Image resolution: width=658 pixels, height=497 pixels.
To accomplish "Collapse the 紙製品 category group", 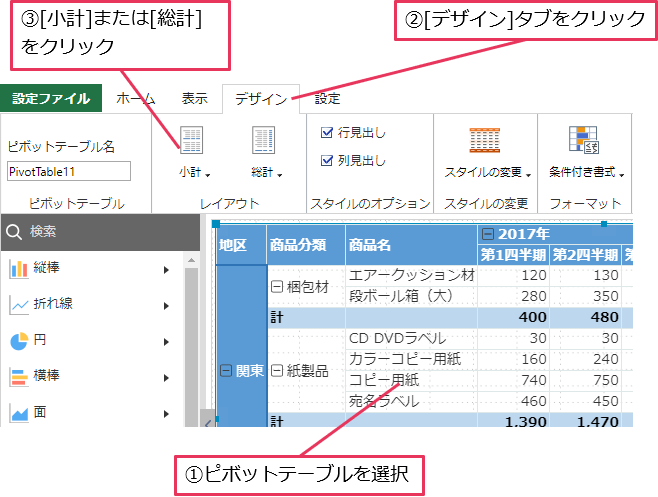I will point(277,371).
